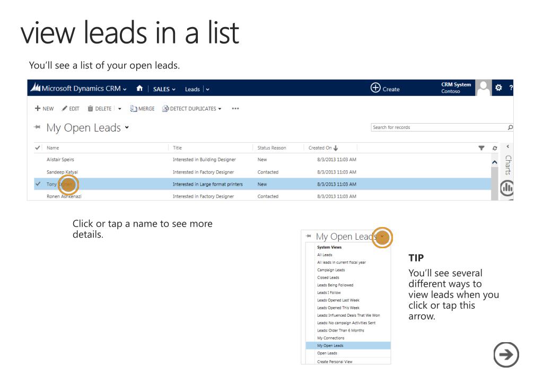
Task: Click 'Interested in Building Designer' title
Action: [204, 160]
